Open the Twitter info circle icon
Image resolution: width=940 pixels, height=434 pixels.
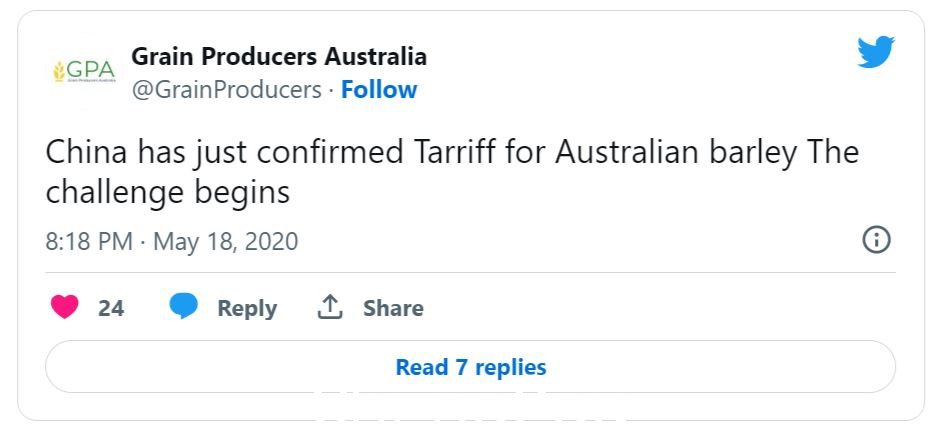(876, 240)
